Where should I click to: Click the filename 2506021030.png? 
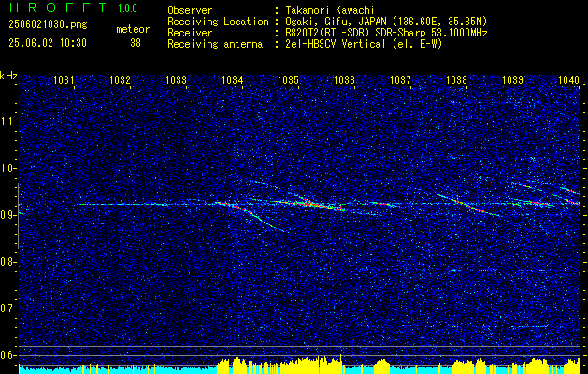pos(48,24)
